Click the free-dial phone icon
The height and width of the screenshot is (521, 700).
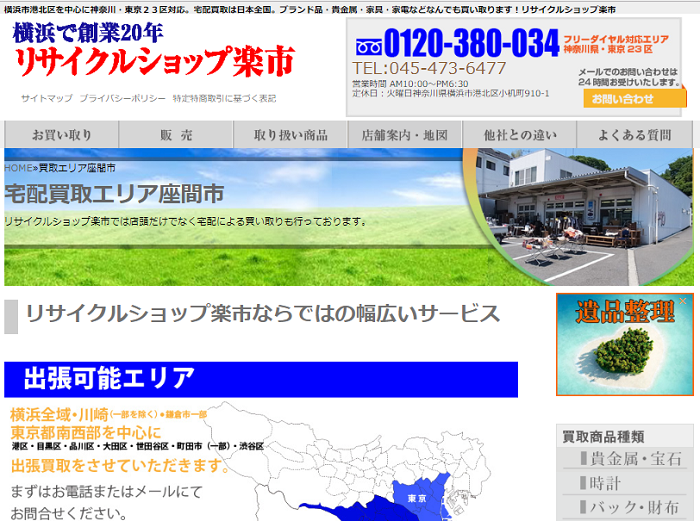click(x=369, y=46)
